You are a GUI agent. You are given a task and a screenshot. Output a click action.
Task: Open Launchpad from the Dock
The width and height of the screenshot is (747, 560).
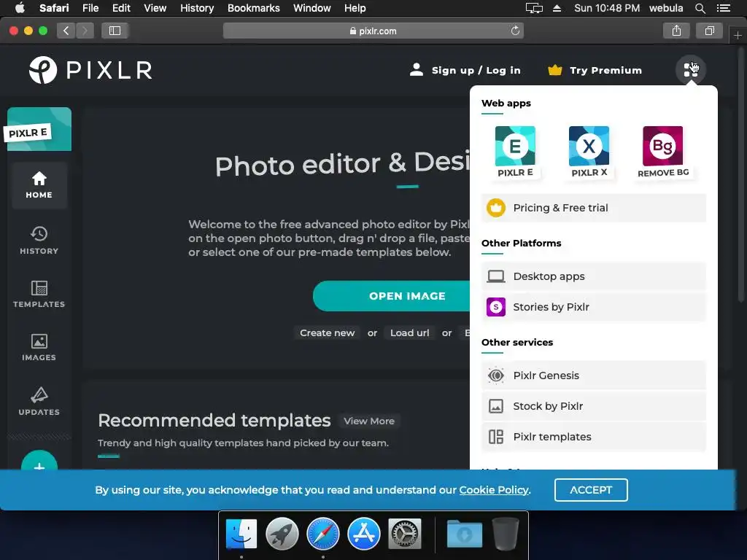(x=282, y=534)
